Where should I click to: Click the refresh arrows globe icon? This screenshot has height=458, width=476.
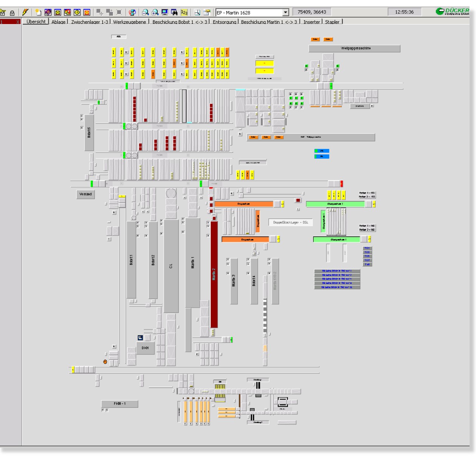coord(132,12)
